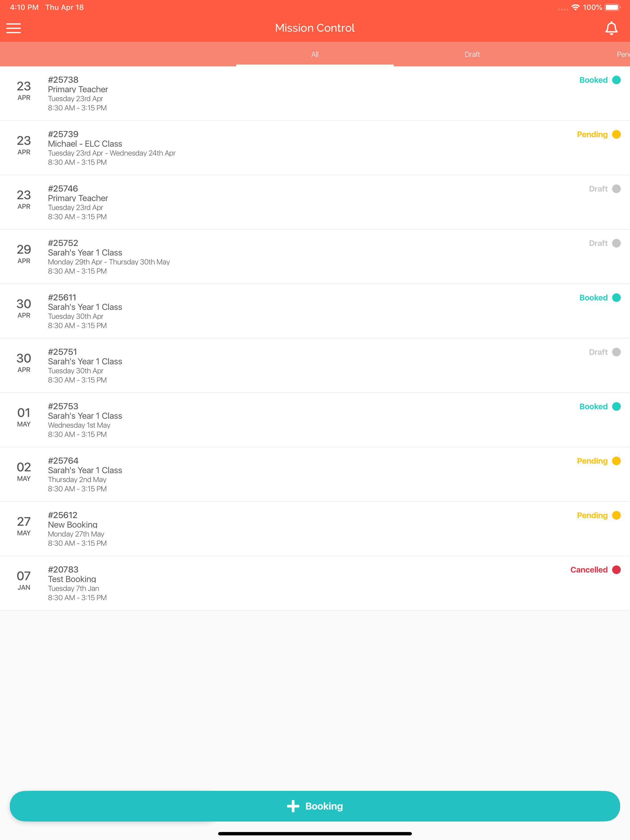The height and width of the screenshot is (840, 630).
Task: Select the partially visible Pending tab
Action: 623,54
